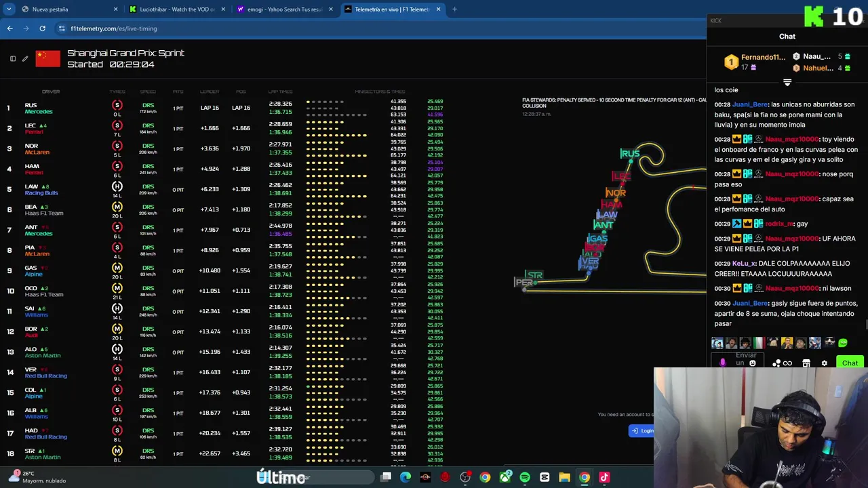Click the soft tyre icon for RUS
The width and height of the screenshot is (868, 488).
click(117, 105)
